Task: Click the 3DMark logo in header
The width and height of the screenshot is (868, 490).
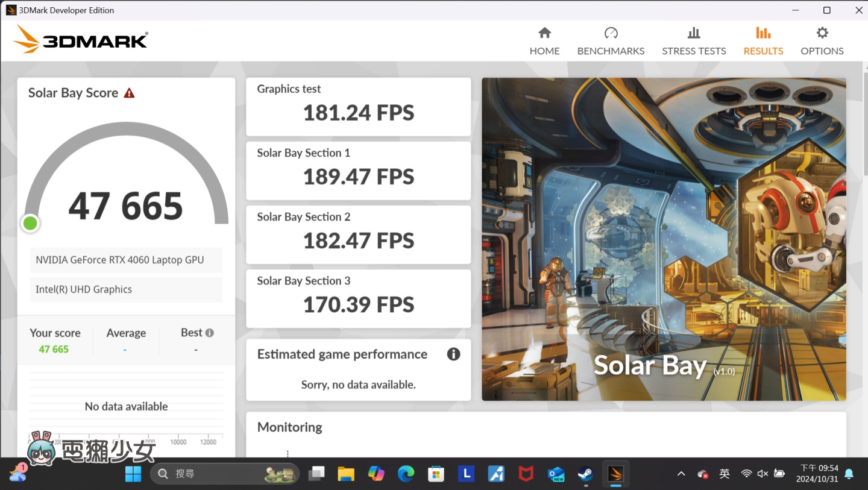Action: (81, 39)
